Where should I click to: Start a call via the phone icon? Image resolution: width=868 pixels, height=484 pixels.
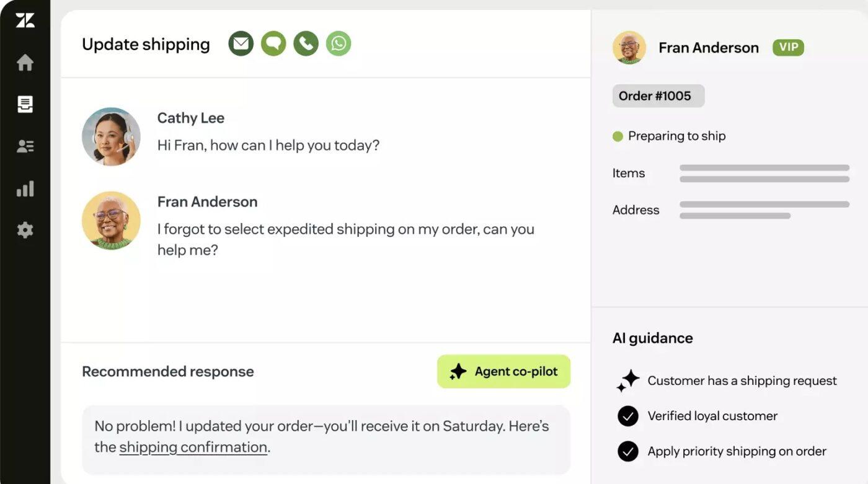[305, 43]
